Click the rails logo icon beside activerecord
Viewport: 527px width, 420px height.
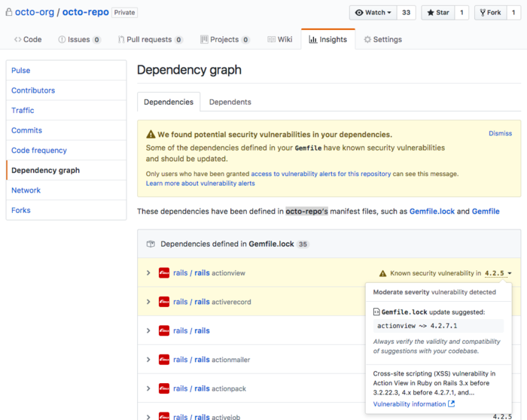(164, 302)
